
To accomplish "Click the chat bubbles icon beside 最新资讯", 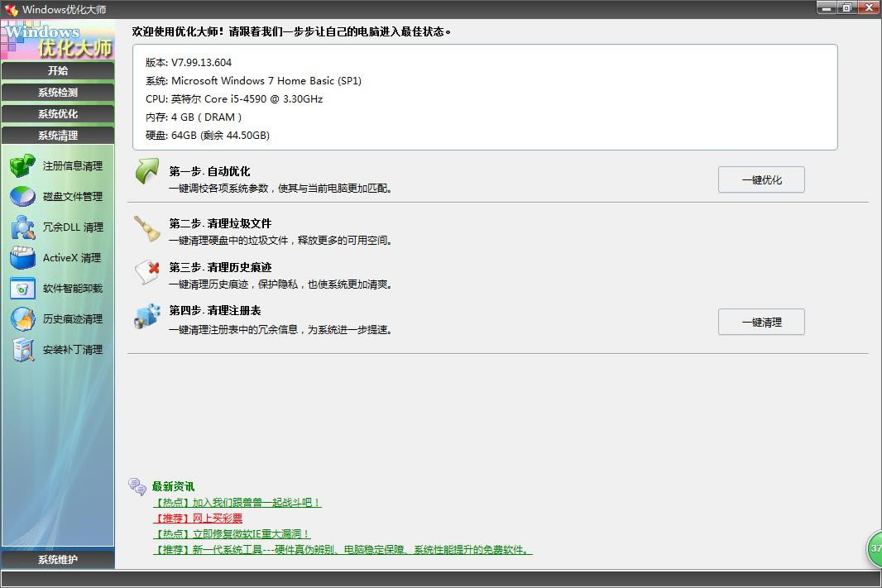I will pyautogui.click(x=137, y=487).
